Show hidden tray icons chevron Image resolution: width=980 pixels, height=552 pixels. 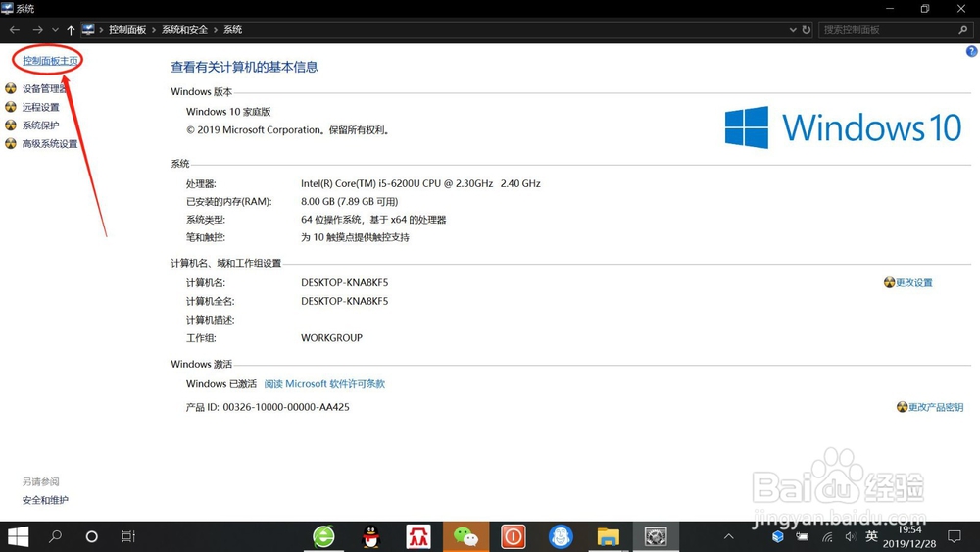pos(729,536)
